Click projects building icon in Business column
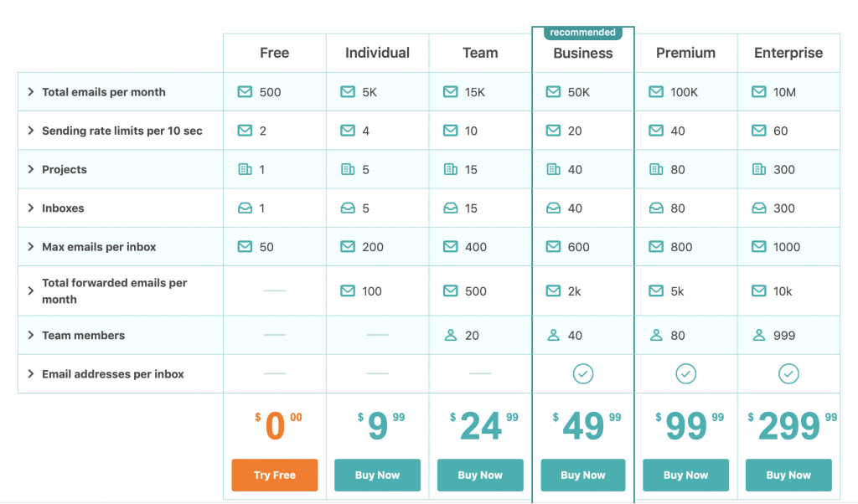858x504 pixels. pyautogui.click(x=553, y=169)
